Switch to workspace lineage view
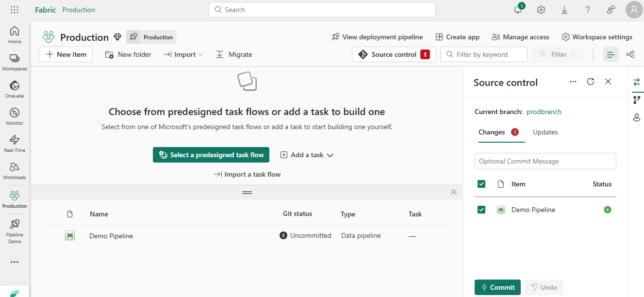This screenshot has width=644, height=297. (x=630, y=54)
